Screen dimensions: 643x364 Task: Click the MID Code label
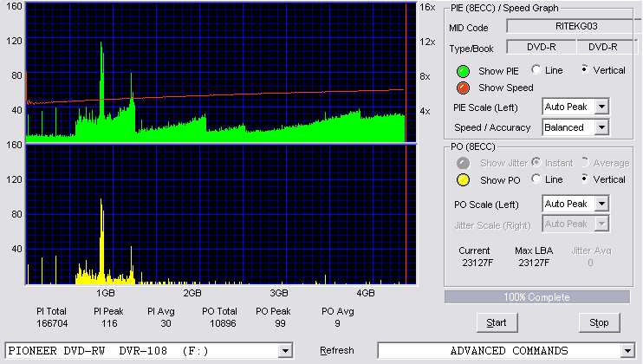pos(469,28)
